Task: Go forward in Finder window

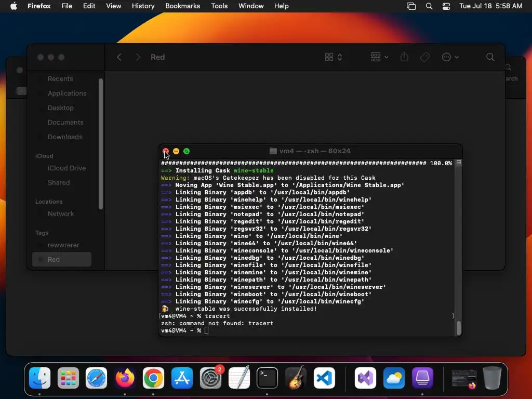Action: 138,57
